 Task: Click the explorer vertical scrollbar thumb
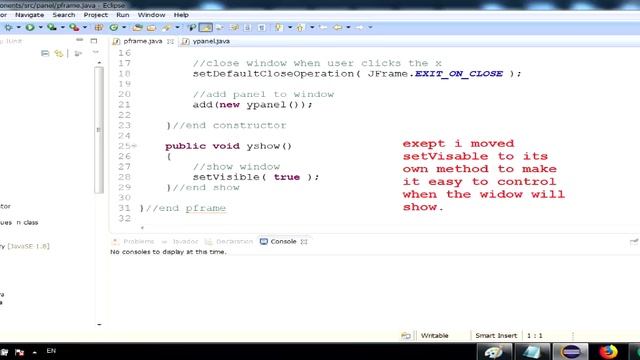click(x=98, y=130)
